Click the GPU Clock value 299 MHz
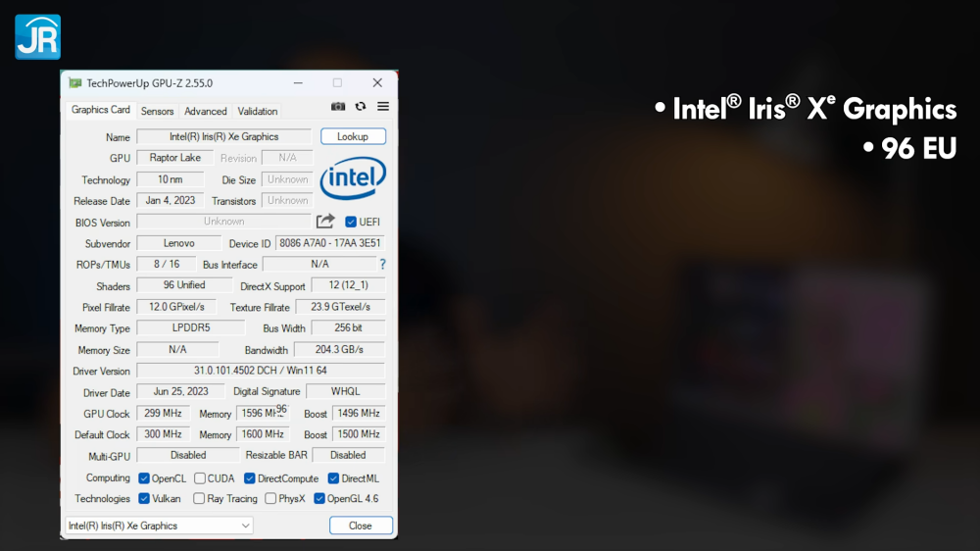 pyautogui.click(x=163, y=414)
